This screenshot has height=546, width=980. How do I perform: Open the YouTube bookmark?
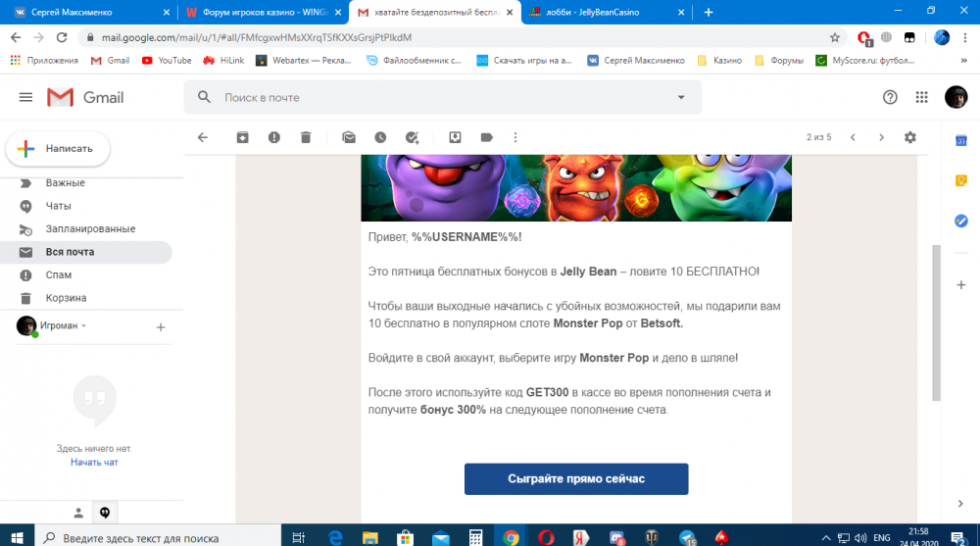[x=167, y=61]
